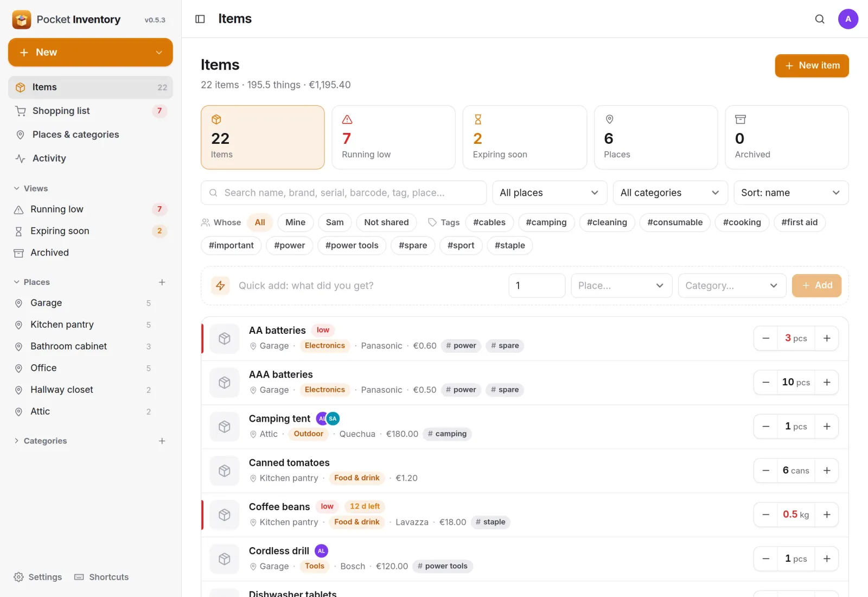
Task: Click the orange New button
Action: [x=90, y=52]
